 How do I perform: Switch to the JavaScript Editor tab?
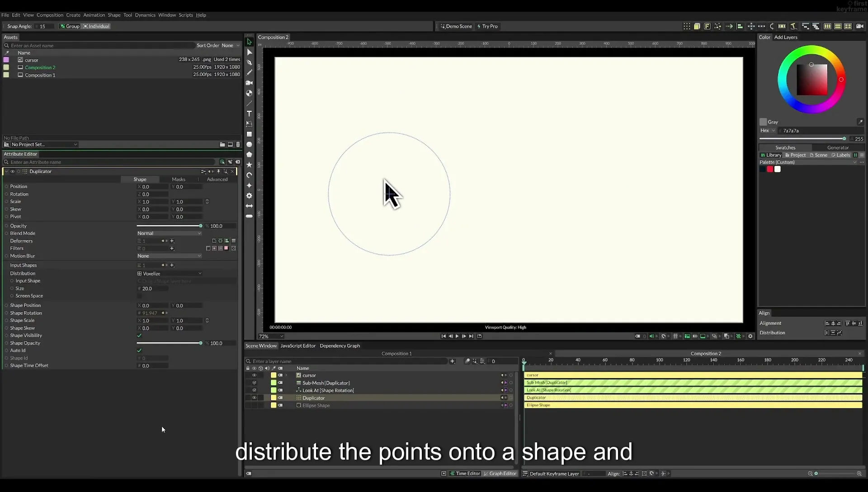click(x=298, y=346)
